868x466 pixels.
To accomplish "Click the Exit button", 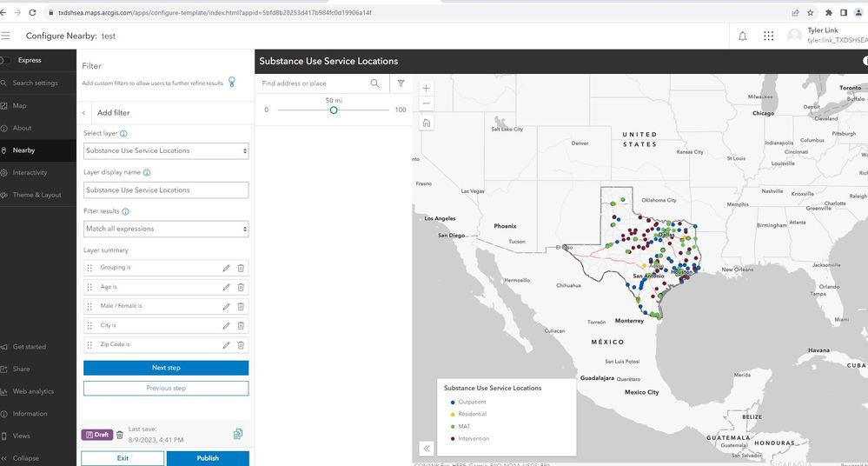I will [123, 458].
